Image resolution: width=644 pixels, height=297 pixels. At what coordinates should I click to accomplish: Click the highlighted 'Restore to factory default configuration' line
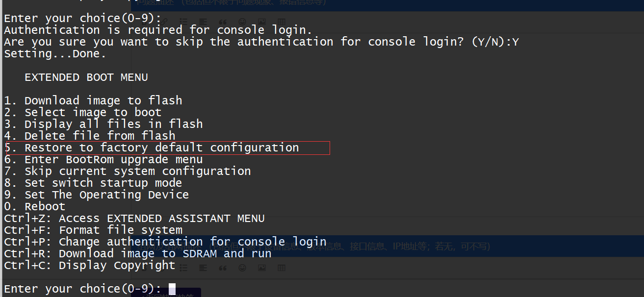click(161, 148)
